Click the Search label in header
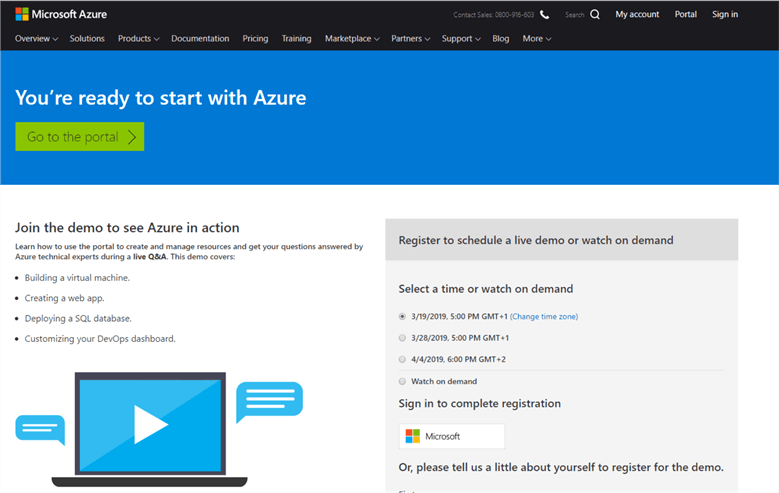Viewport: 779px width, 493px height. [x=574, y=15]
